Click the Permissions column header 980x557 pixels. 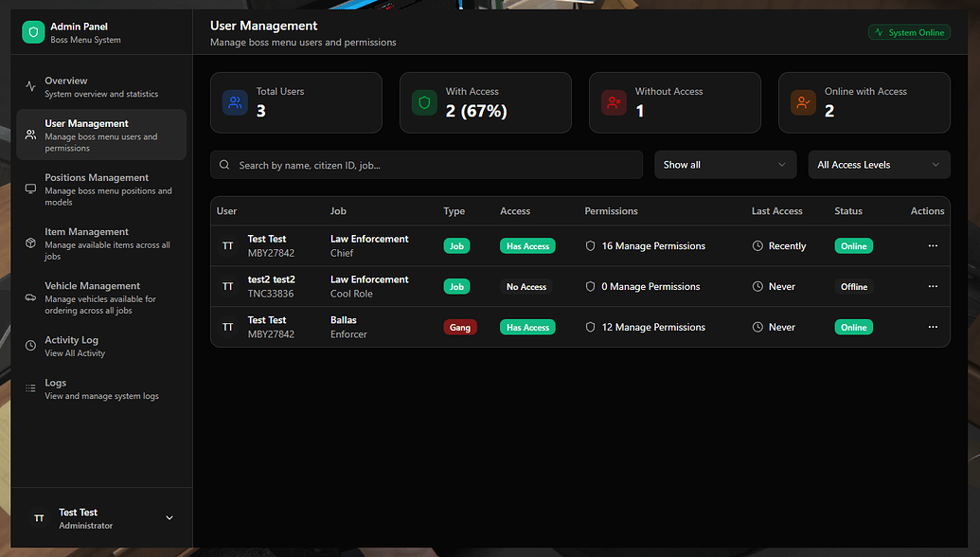point(612,211)
